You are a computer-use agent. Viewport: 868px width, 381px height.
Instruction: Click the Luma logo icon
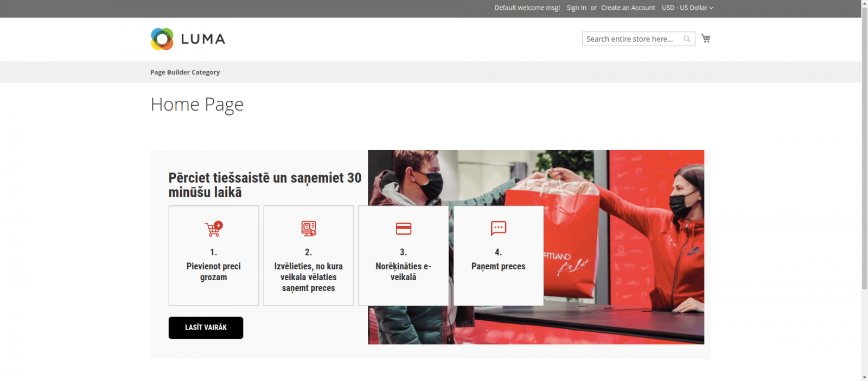(x=162, y=39)
